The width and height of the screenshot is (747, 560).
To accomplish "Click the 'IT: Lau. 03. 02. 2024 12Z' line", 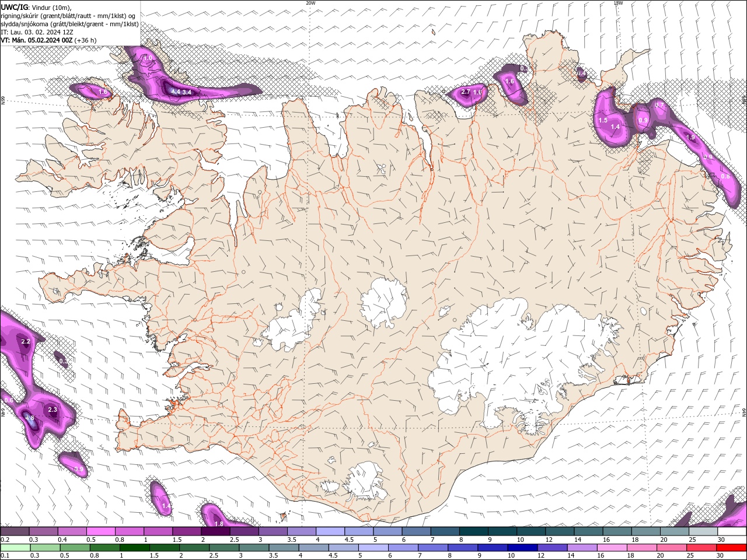I will coord(36,32).
